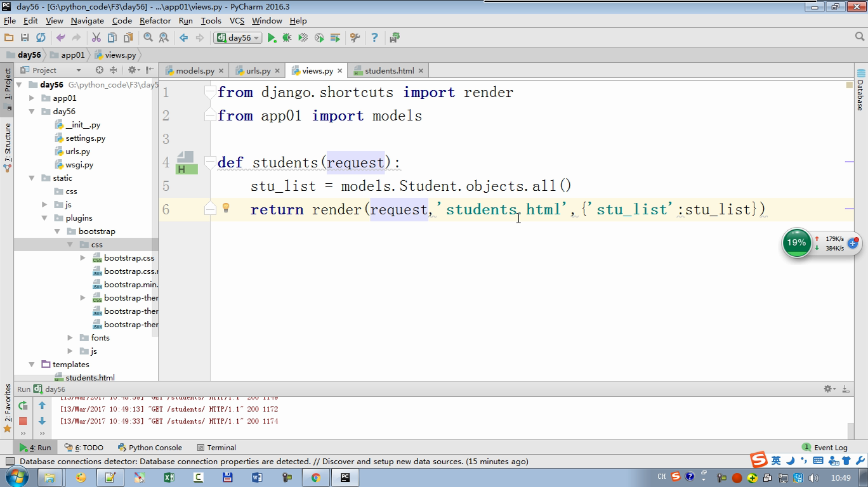Rerun day56 in the Run panel
Image resolution: width=868 pixels, height=487 pixels.
pyautogui.click(x=23, y=406)
